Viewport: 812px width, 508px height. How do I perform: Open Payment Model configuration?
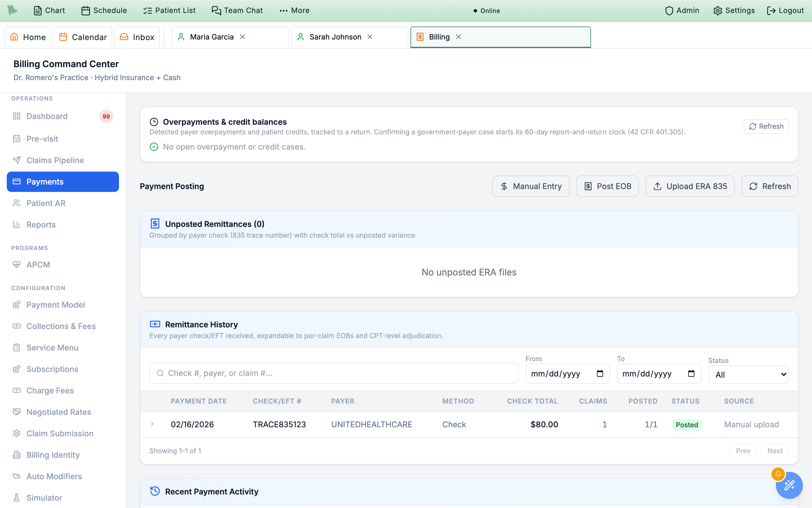[x=63, y=305]
